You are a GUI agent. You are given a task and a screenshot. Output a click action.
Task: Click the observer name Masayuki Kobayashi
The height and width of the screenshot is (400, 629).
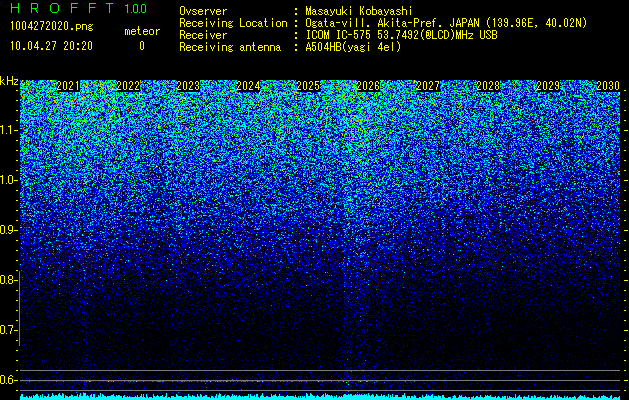point(358,11)
